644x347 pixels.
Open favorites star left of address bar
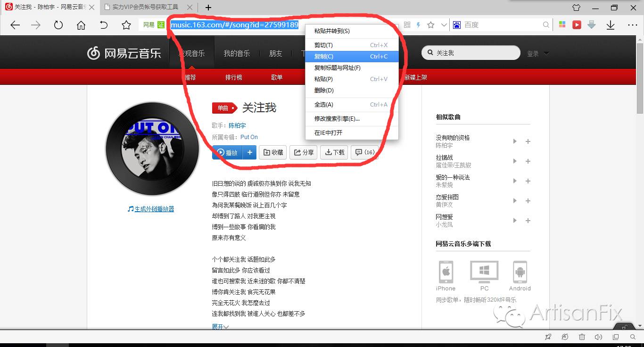[x=126, y=25]
